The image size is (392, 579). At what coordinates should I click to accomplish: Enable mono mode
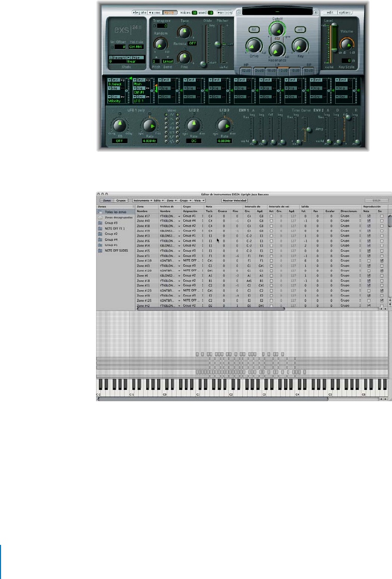click(x=155, y=12)
